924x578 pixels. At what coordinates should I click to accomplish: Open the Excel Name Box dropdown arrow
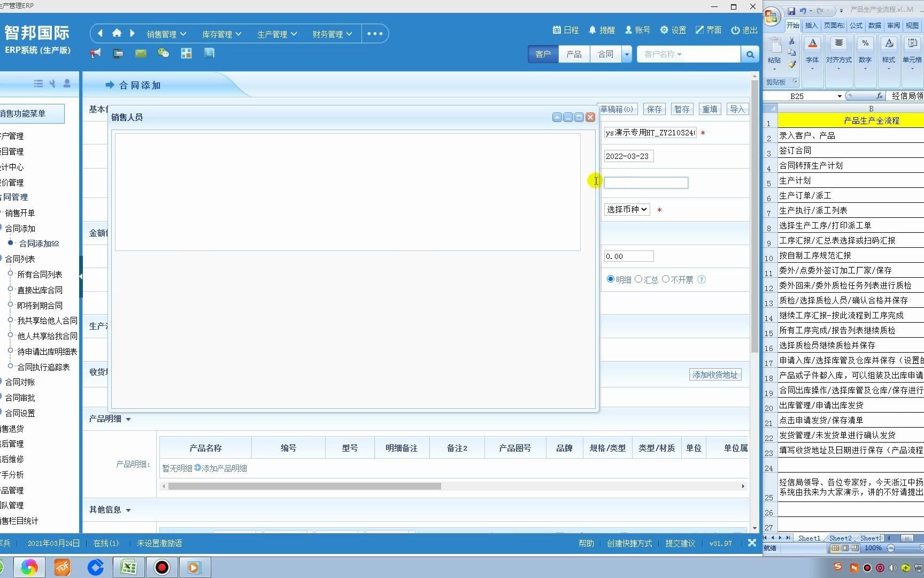click(x=840, y=96)
